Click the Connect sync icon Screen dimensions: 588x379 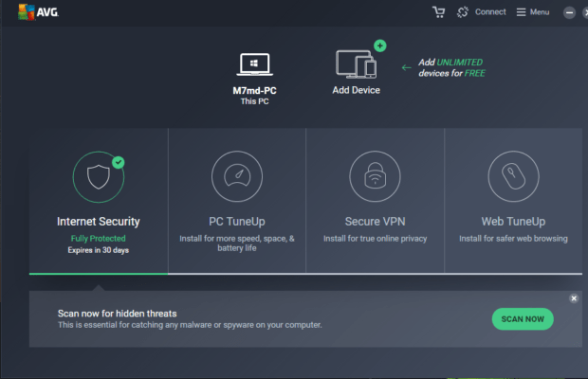coord(463,12)
